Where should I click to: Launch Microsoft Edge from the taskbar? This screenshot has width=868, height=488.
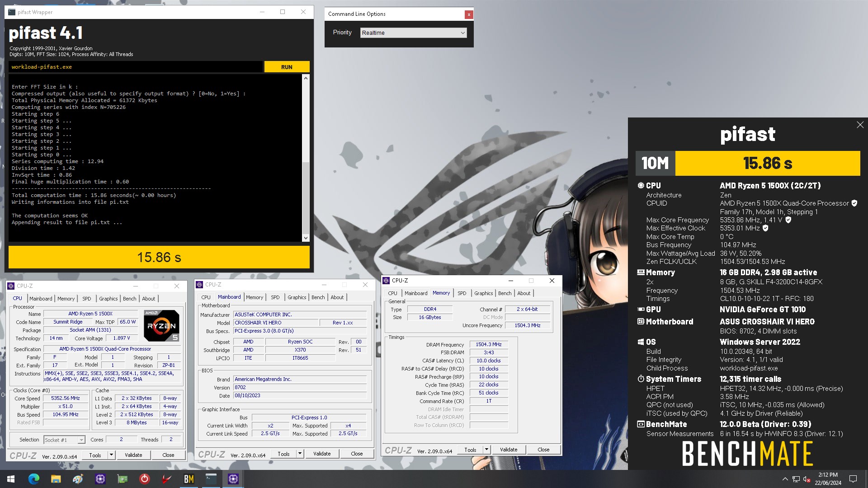pos(33,479)
